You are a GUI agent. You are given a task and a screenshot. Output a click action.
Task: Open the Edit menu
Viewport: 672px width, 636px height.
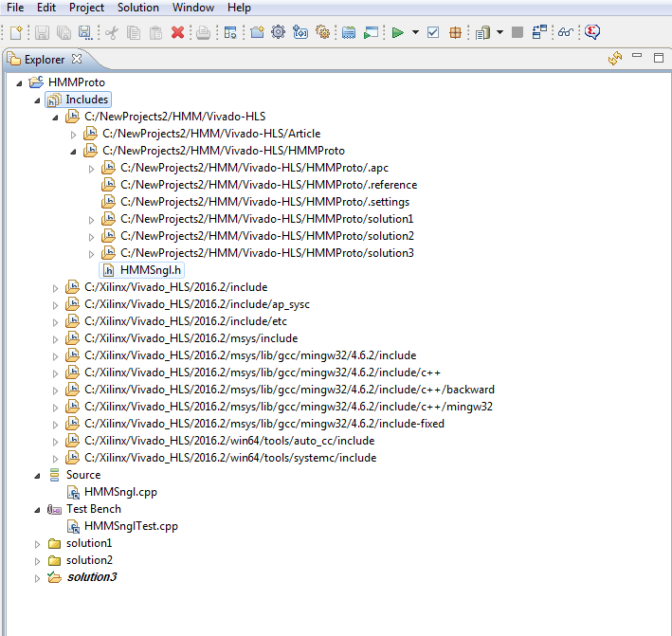(46, 8)
